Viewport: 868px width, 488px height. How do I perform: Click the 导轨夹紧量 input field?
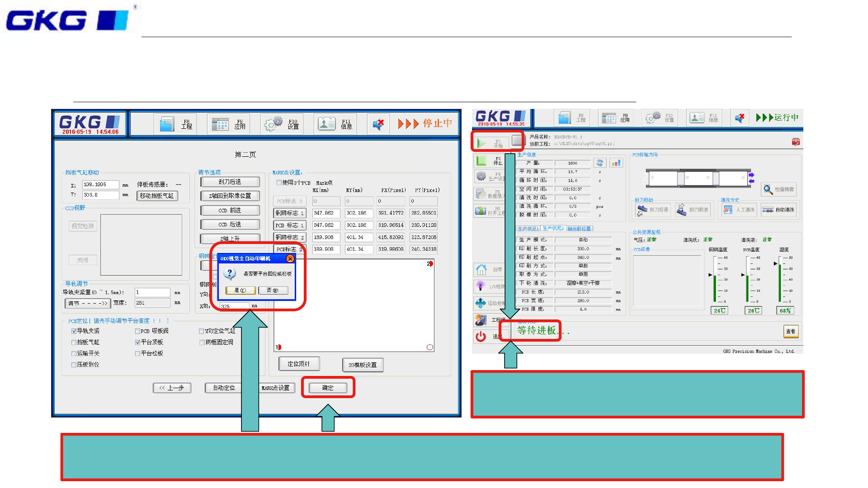152,292
